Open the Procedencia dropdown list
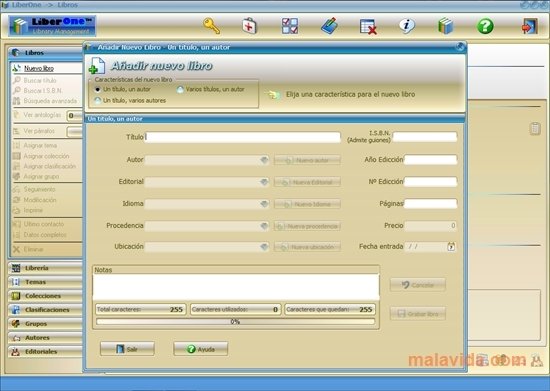 click(x=264, y=226)
